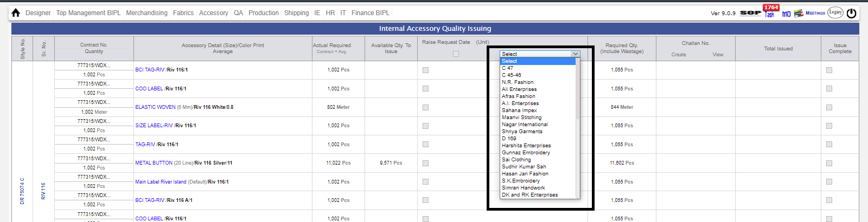Viewport: 868px width, 222px height.
Task: Open METAL BUTTON accessory link
Action: (x=154, y=163)
